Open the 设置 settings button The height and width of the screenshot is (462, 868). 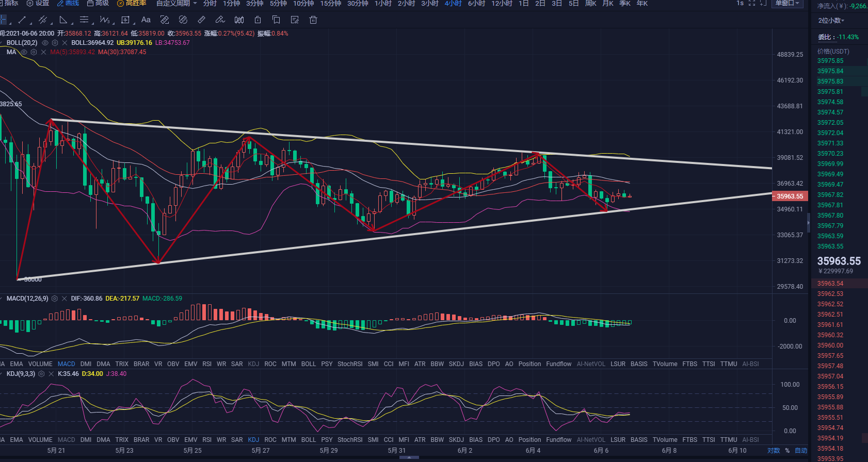point(38,3)
